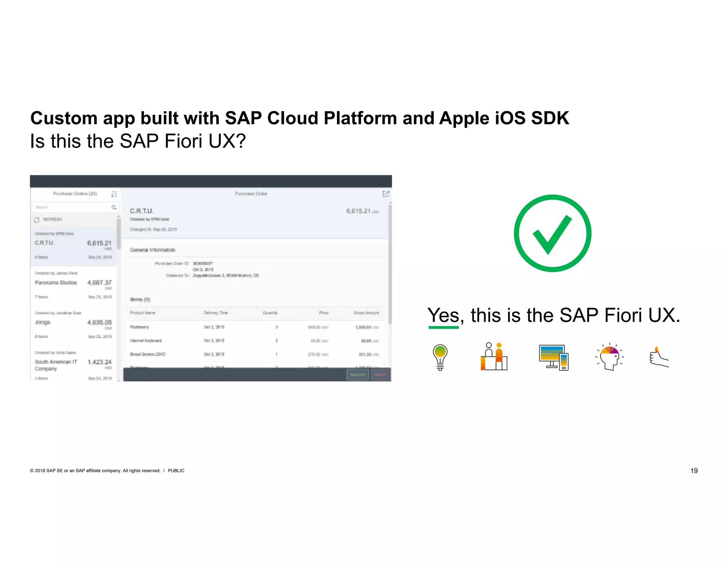Click the Price column header
Screen dimensions: 728x562
coord(323,313)
